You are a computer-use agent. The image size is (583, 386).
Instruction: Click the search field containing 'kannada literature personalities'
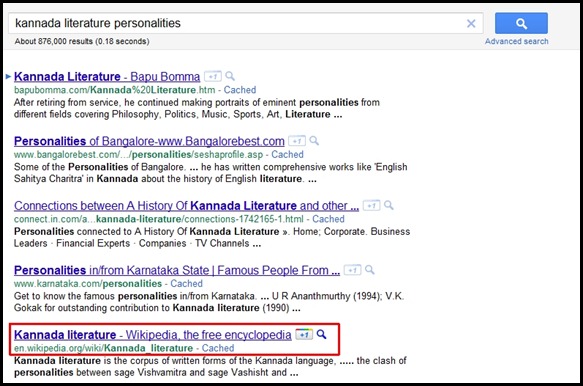coord(246,23)
